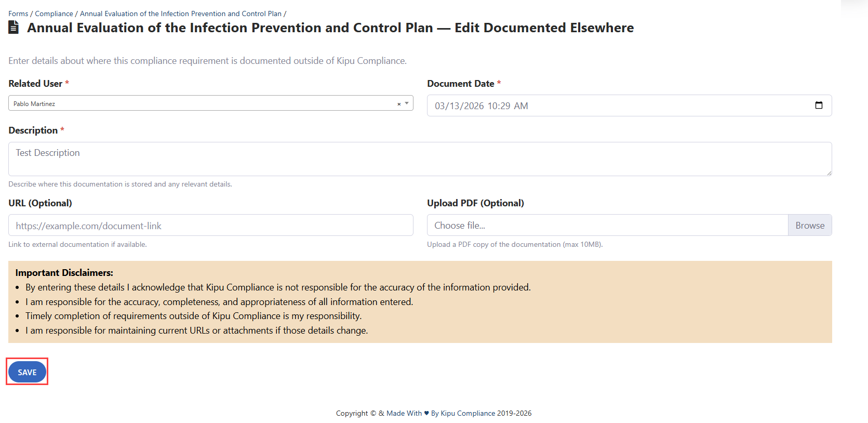
Task: Click the heart icon in the footer
Action: pyautogui.click(x=426, y=413)
